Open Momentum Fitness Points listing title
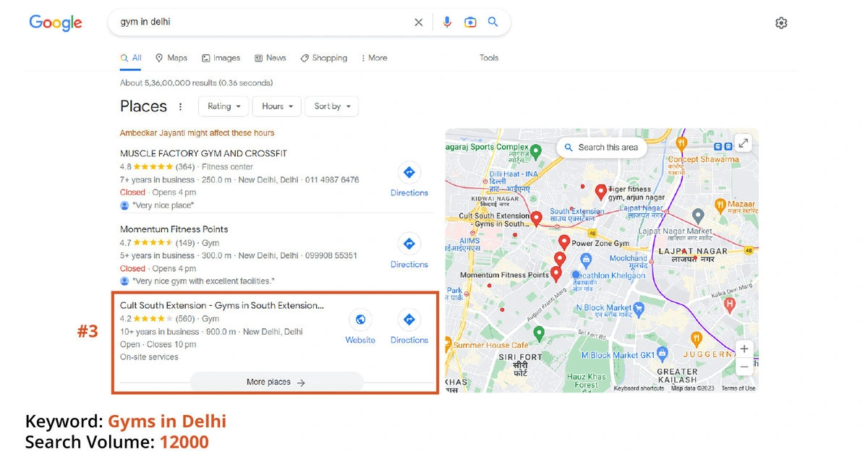Image resolution: width=868 pixels, height=457 pixels. point(174,229)
